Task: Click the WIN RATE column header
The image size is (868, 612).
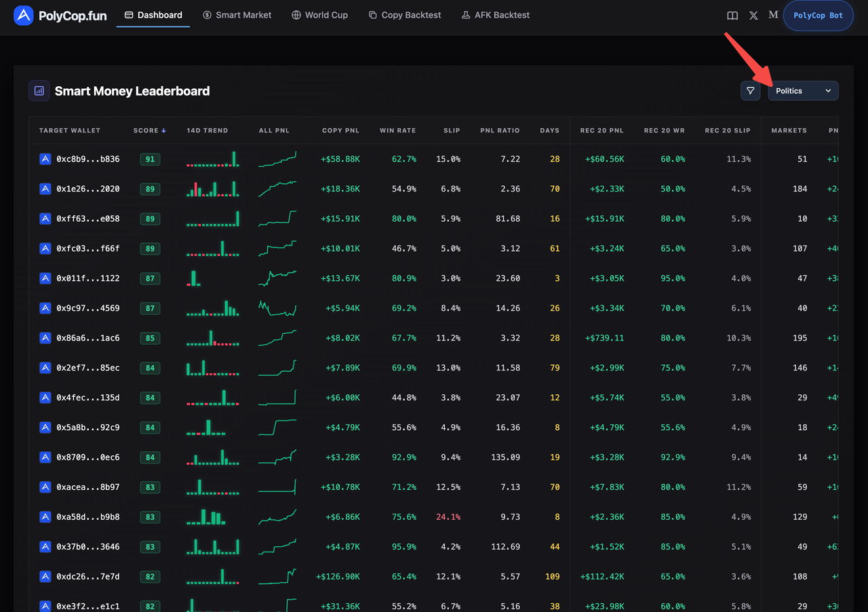Action: pyautogui.click(x=397, y=130)
